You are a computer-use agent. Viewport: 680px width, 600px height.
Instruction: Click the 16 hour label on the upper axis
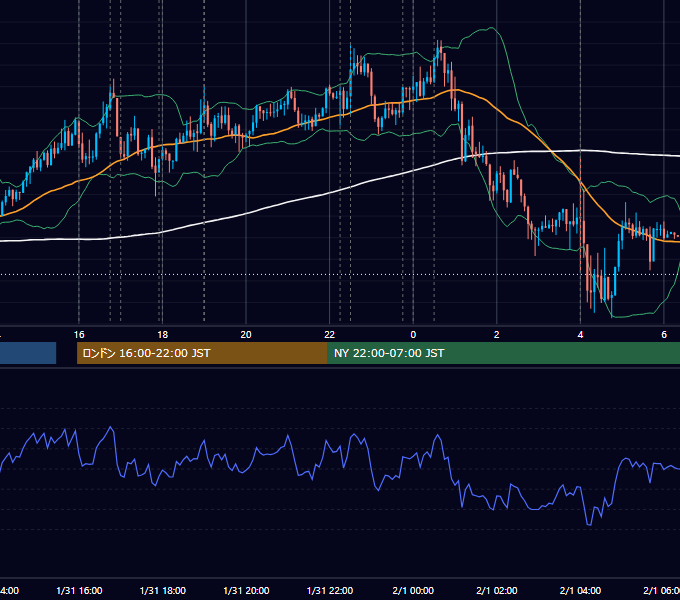[x=79, y=335]
